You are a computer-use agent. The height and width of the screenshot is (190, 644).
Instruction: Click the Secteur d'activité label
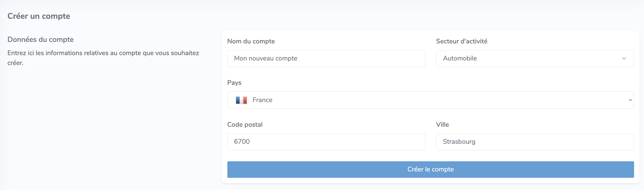tap(462, 41)
